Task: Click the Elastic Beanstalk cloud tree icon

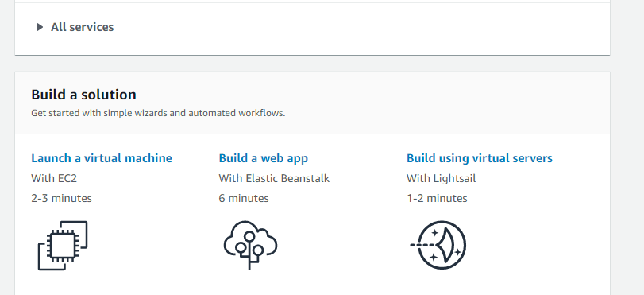Action: click(251, 245)
